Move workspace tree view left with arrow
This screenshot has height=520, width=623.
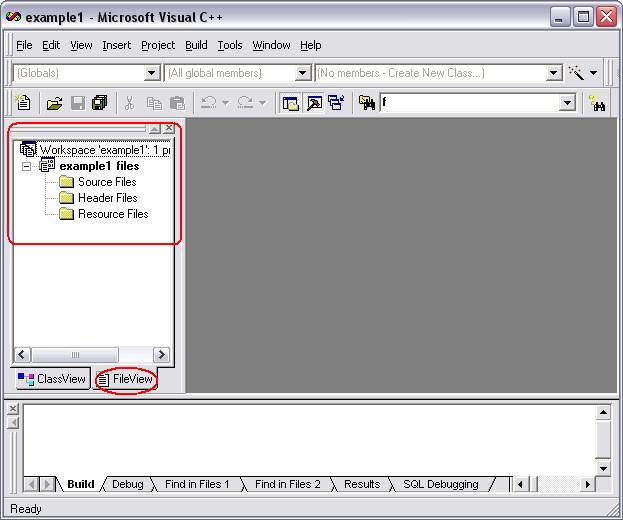pyautogui.click(x=22, y=354)
